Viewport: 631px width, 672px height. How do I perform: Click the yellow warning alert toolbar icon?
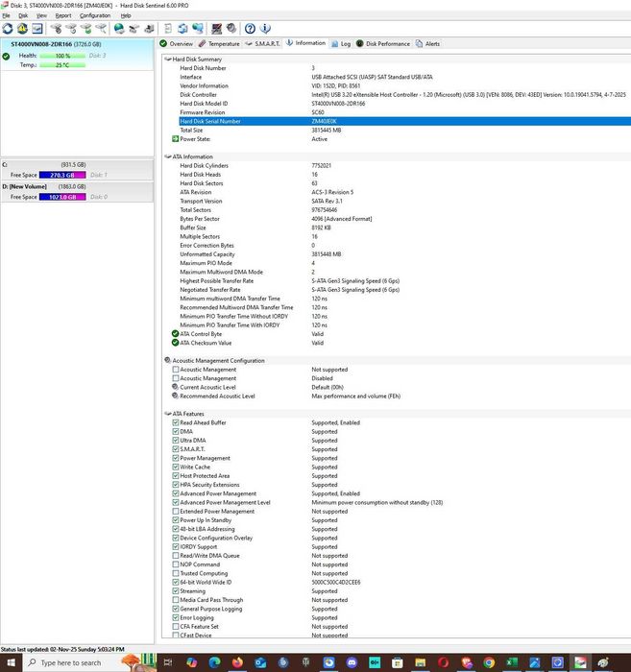pyautogui.click(x=22, y=29)
